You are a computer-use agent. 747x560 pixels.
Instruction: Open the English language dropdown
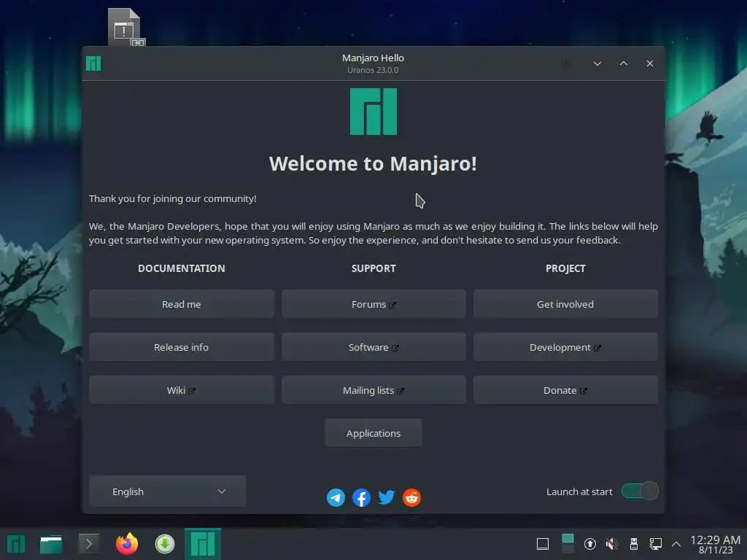click(x=168, y=491)
